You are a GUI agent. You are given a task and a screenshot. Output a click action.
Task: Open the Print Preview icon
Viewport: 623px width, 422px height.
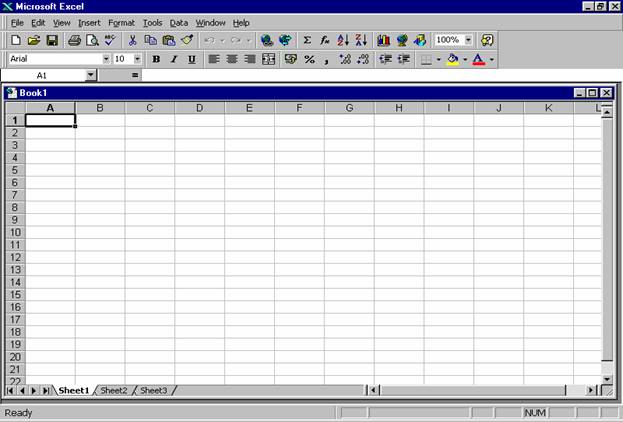pyautogui.click(x=92, y=40)
